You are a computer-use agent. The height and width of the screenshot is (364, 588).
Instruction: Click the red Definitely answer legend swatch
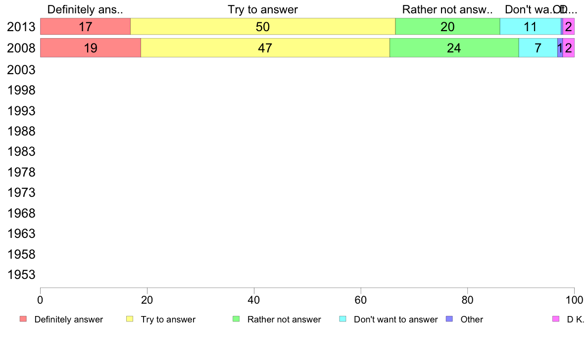pos(23,319)
